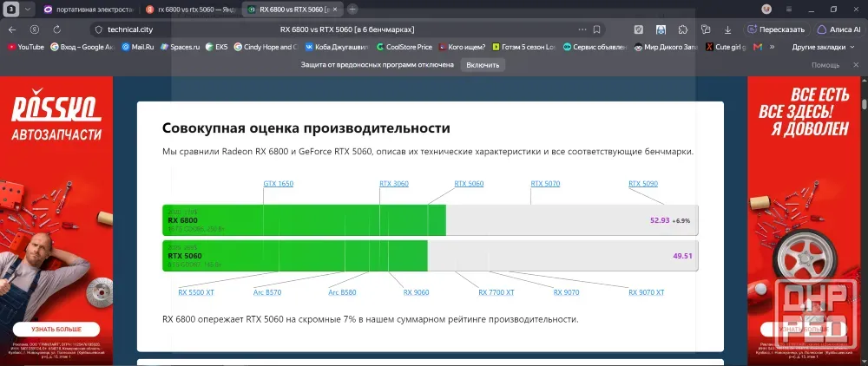Open the Коба Джугашвили VK bookmark
This screenshot has width=868, height=366.
(x=337, y=47)
